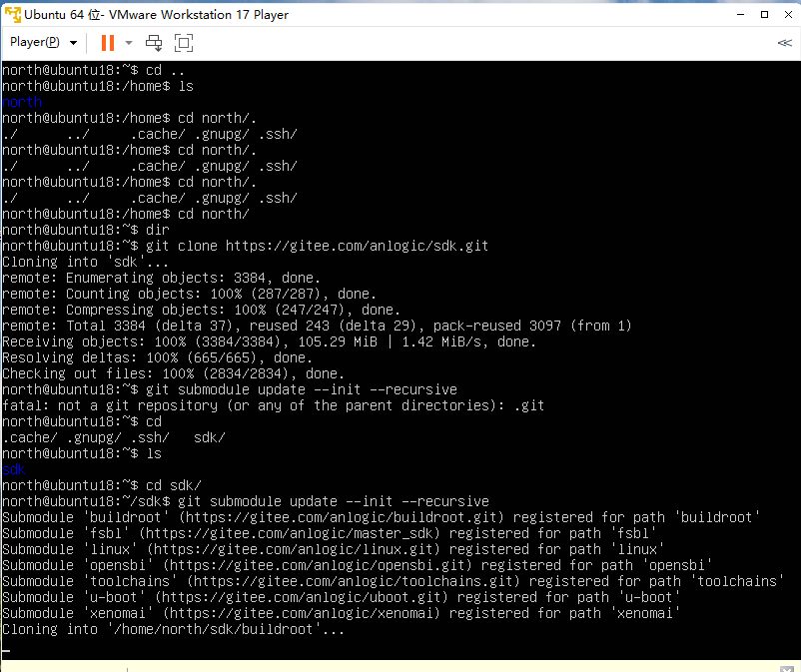Click the window title 'Ubuntu 64 位- VMware Workstation 17 Player'
This screenshot has width=801, height=672.
click(157, 15)
